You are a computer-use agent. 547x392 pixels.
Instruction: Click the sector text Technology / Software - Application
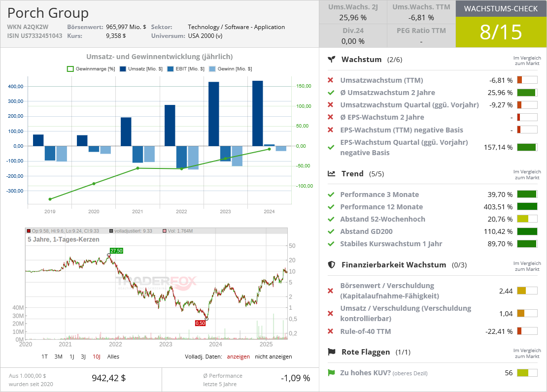236,27
